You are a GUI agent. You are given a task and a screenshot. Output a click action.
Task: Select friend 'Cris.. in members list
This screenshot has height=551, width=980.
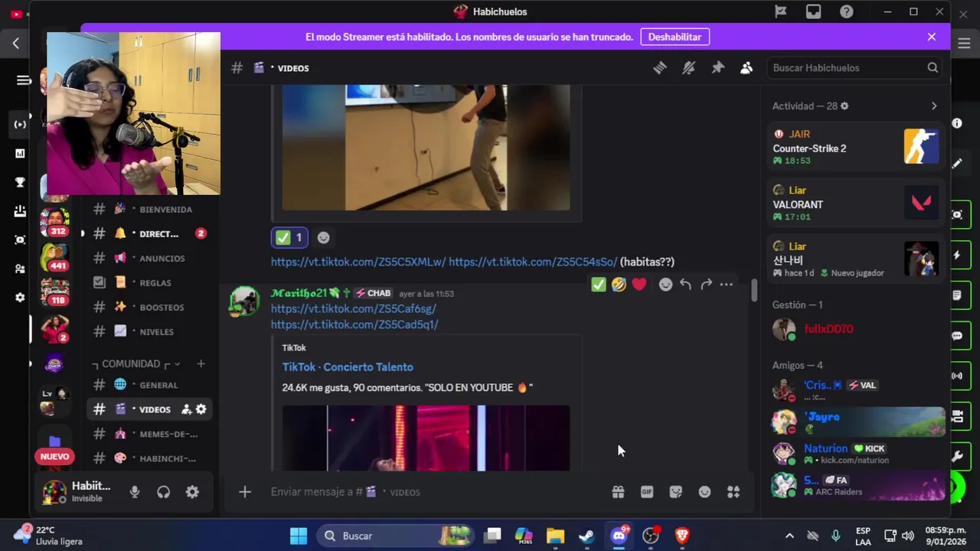coord(856,390)
